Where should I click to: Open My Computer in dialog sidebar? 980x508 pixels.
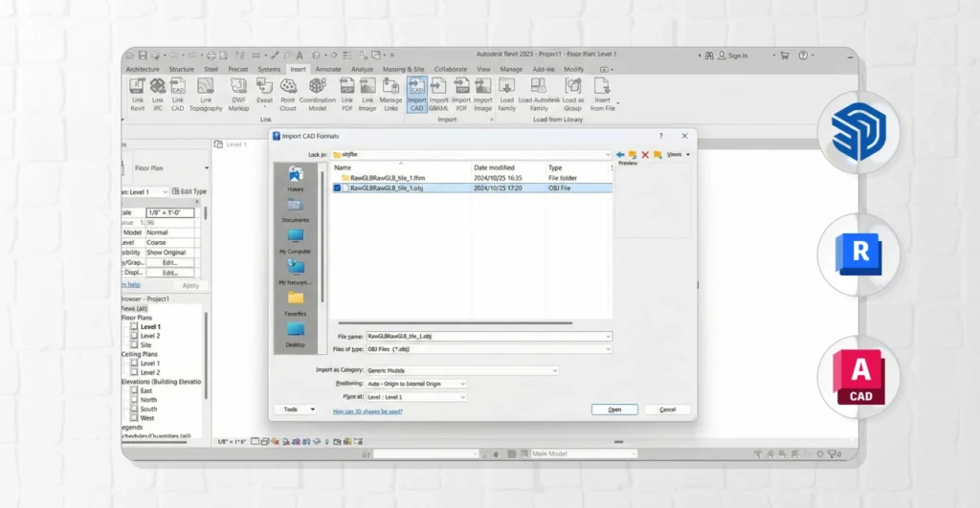[x=295, y=242]
